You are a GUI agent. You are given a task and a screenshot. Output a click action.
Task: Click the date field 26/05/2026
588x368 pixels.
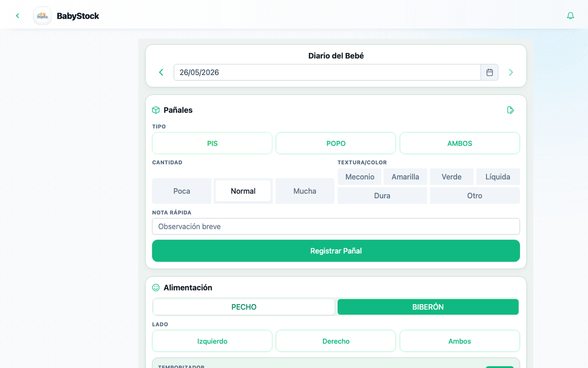click(327, 73)
